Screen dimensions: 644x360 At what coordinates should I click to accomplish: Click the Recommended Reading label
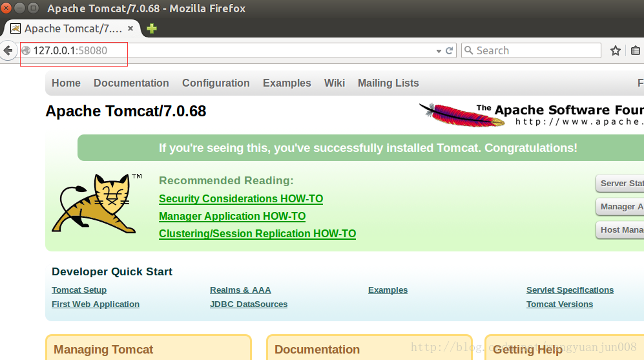226,180
